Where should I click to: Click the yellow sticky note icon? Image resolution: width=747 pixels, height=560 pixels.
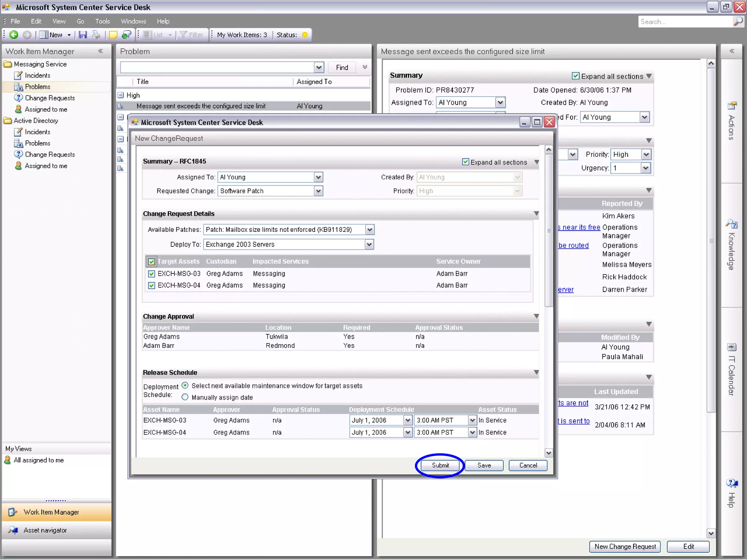[113, 35]
